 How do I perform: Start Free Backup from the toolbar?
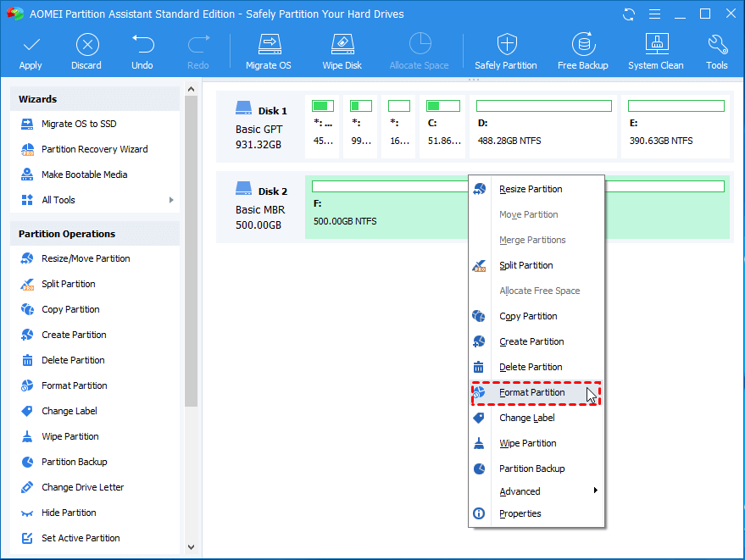(x=582, y=51)
